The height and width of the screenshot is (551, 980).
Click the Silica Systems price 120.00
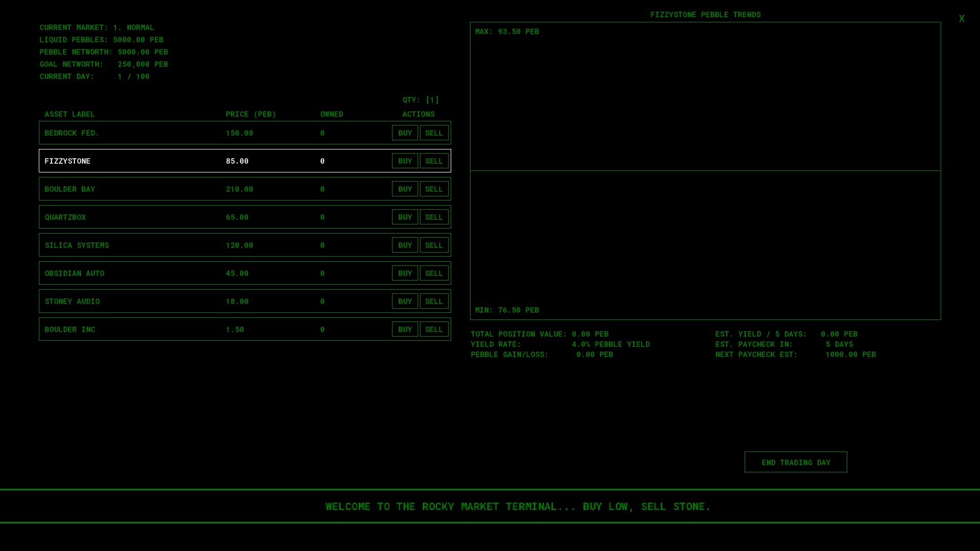click(x=239, y=245)
